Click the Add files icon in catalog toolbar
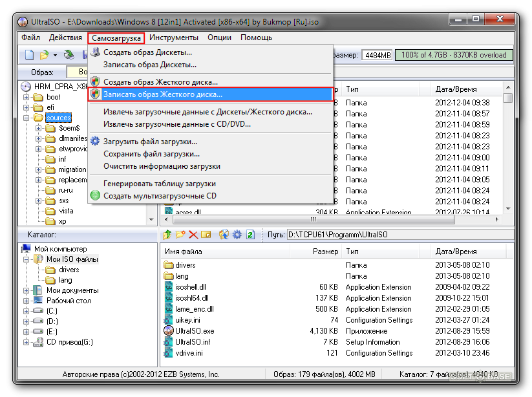The image size is (532, 397). point(224,235)
